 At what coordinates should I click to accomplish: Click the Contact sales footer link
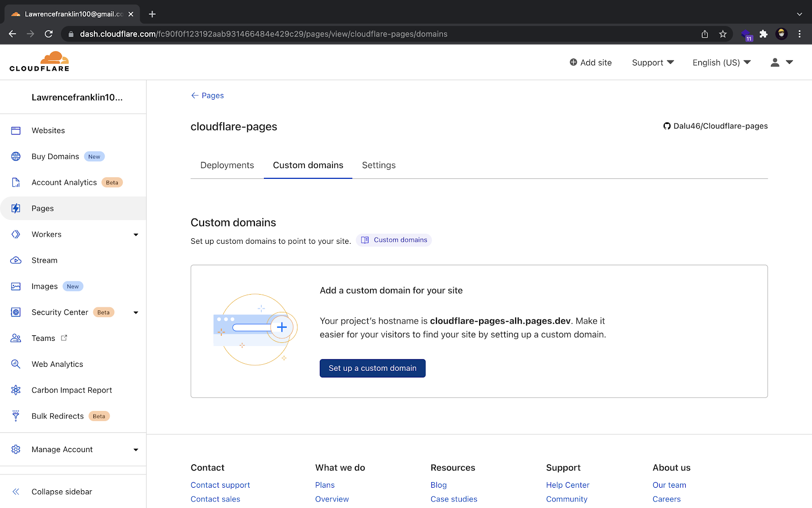coord(215,499)
